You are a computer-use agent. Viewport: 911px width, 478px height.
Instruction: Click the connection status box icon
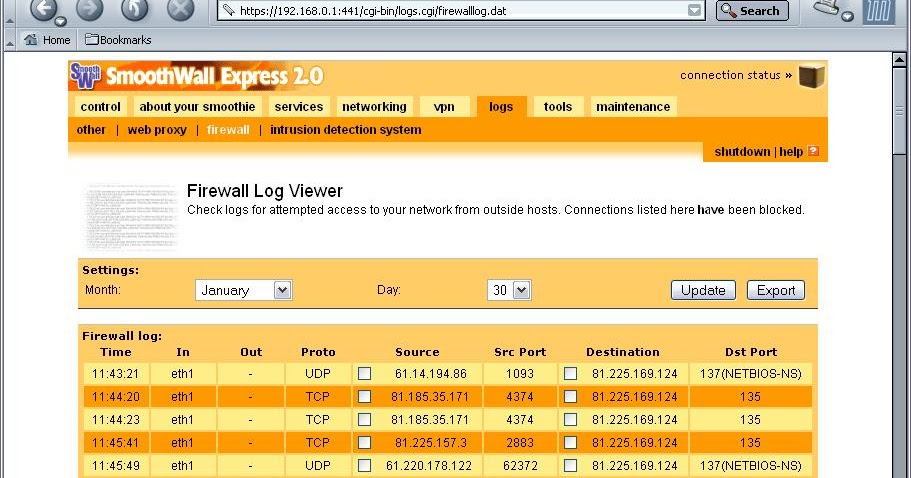tap(811, 76)
